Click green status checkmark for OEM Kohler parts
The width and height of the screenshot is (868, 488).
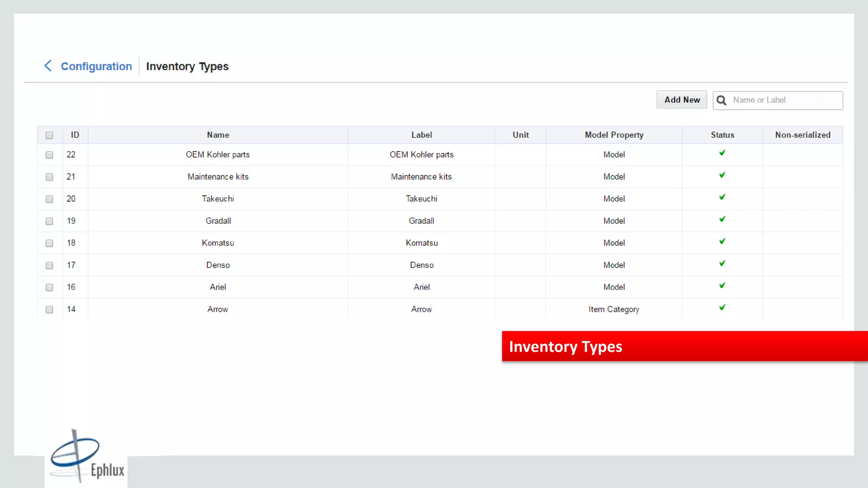[722, 153]
